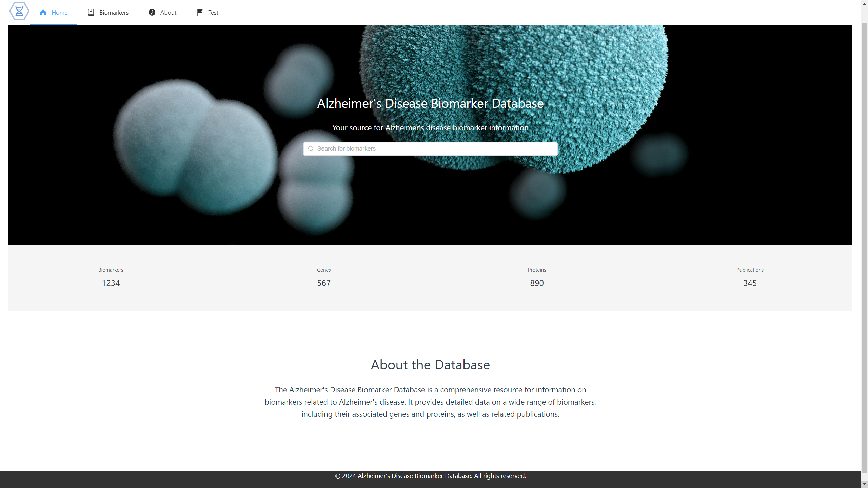
Task: Click the vertical scrollbar thumb
Action: [x=864, y=247]
